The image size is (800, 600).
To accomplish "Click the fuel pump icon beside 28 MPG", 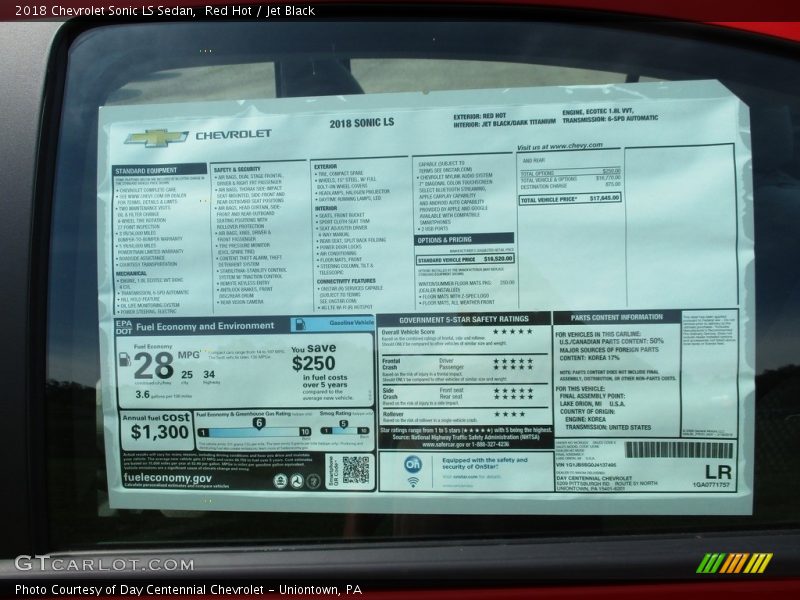I will tap(125, 360).
